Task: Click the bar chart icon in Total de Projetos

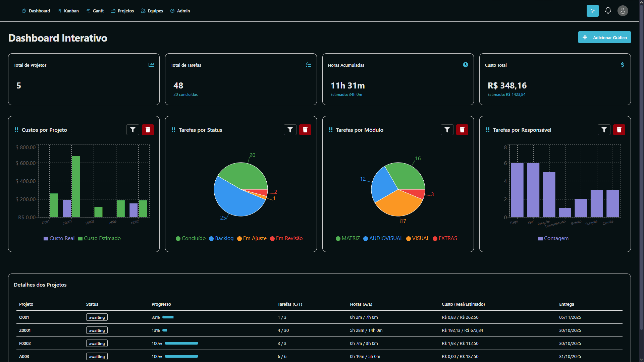Action: pyautogui.click(x=151, y=65)
